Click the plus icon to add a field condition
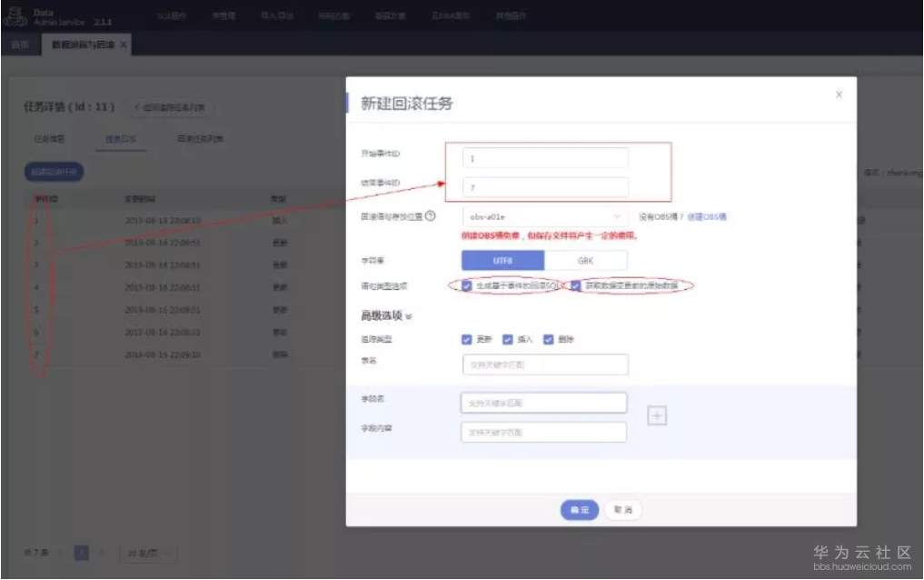 tap(657, 416)
